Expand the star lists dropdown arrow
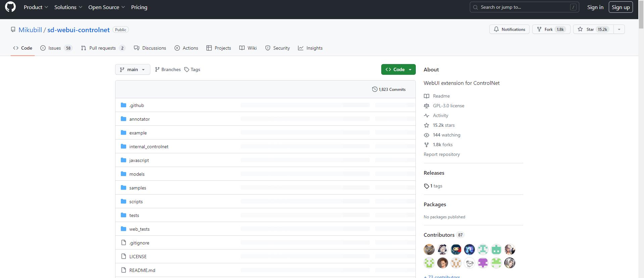 619,30
